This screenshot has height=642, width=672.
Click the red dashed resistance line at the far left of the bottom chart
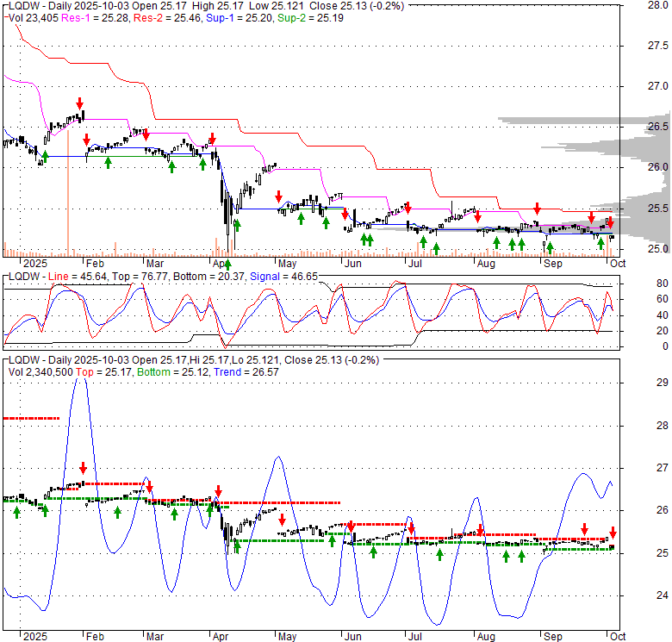click(31, 418)
